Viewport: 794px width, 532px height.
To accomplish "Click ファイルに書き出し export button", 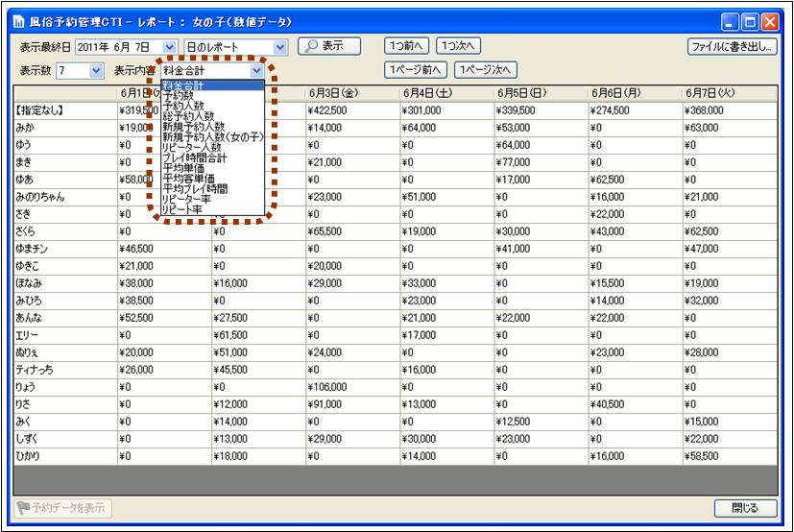I will (733, 46).
